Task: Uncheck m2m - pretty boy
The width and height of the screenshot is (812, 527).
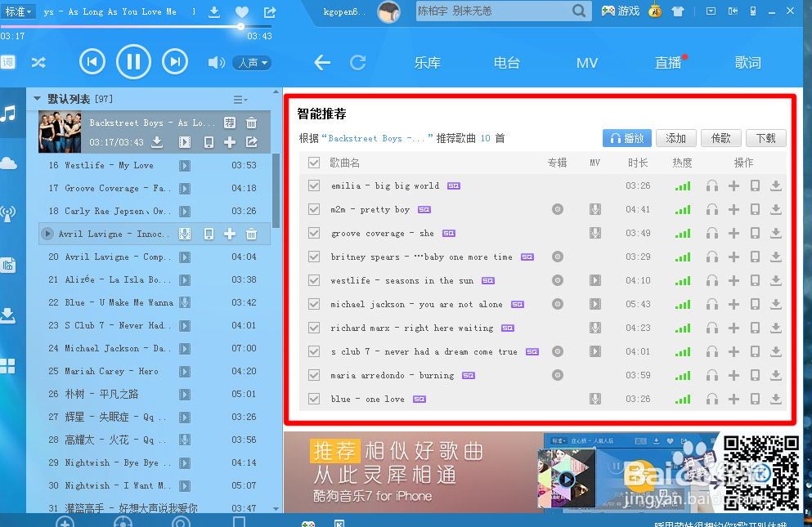Action: [314, 209]
